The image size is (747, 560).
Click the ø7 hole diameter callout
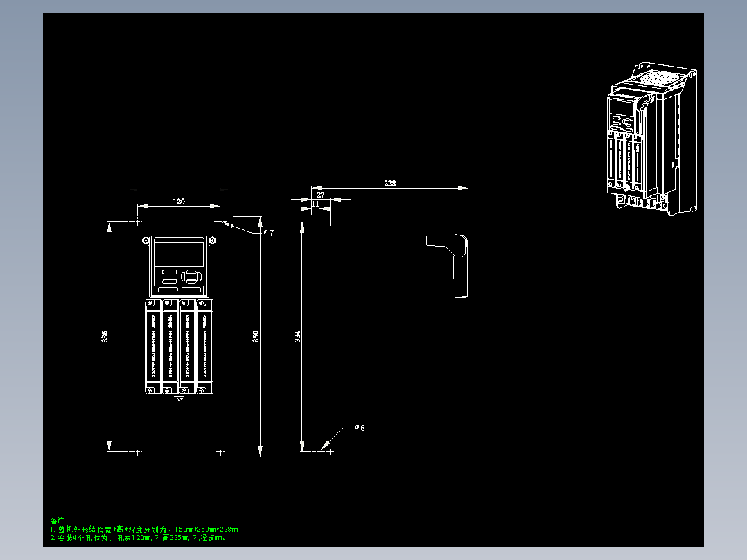(269, 233)
